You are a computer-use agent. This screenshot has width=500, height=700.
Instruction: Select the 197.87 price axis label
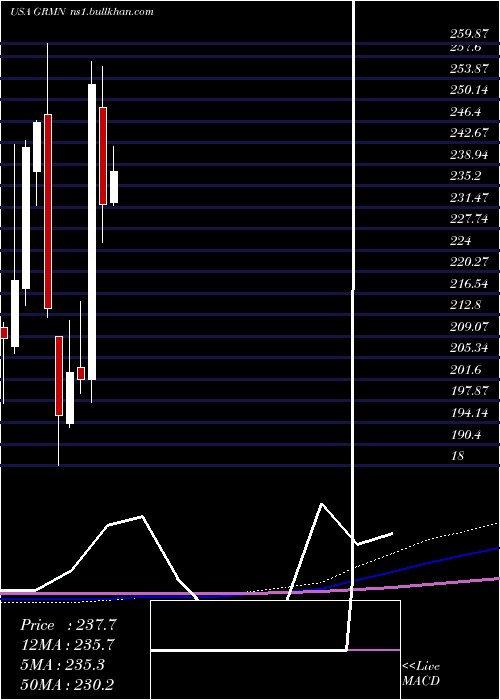click(469, 391)
